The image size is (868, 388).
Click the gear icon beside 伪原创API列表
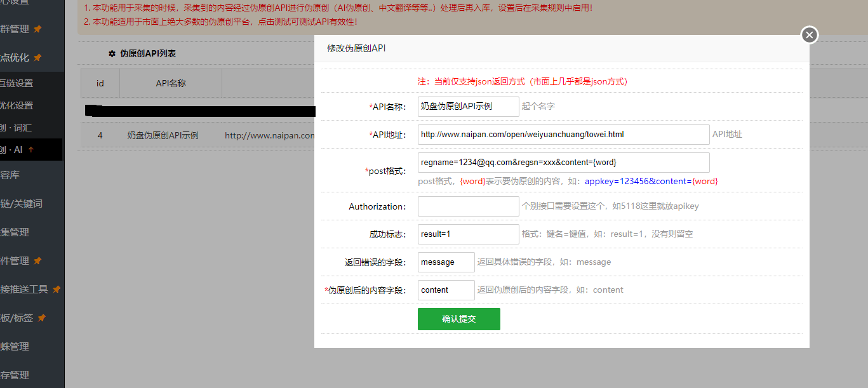pyautogui.click(x=112, y=54)
